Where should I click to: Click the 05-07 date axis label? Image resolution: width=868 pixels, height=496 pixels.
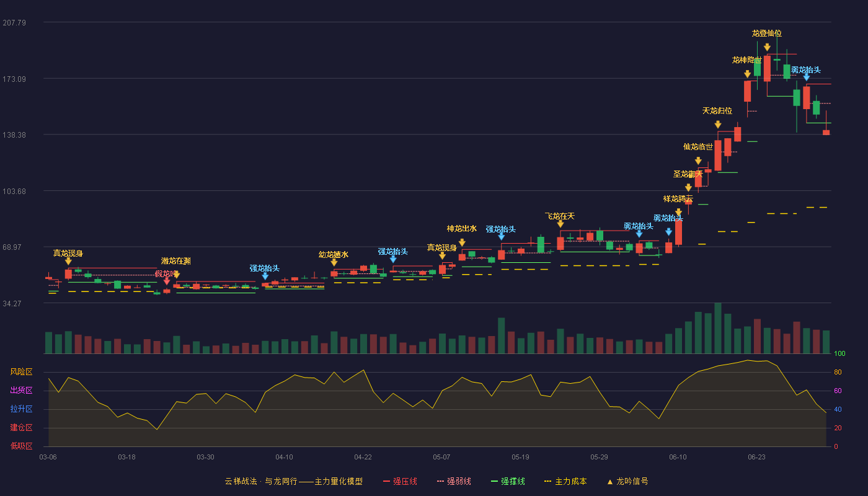click(x=441, y=457)
